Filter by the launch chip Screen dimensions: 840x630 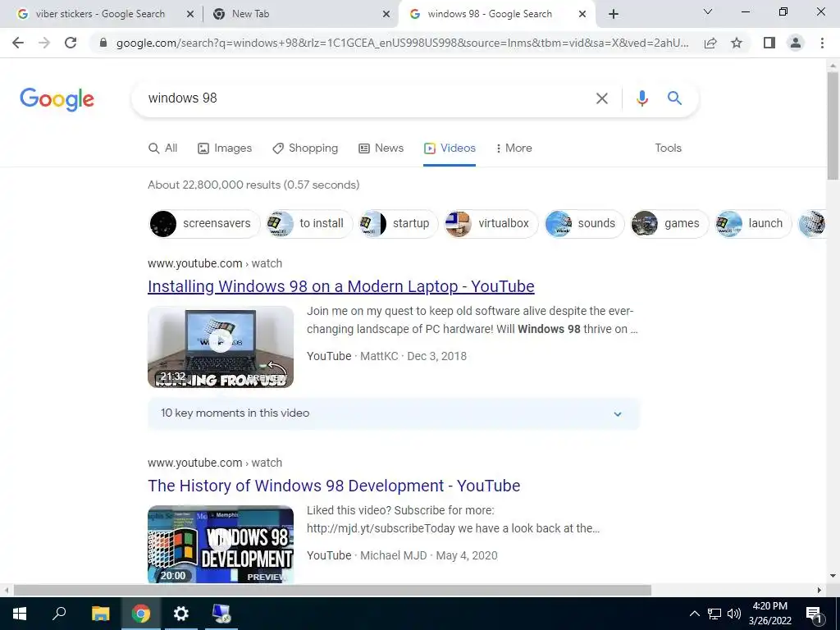click(x=753, y=223)
